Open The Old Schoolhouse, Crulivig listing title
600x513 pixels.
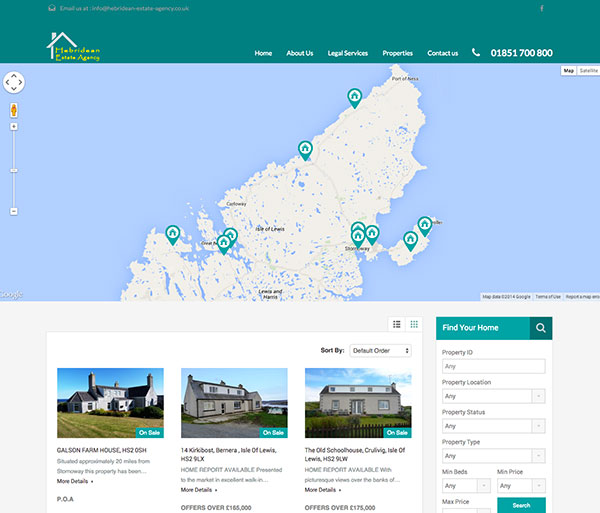coord(355,454)
